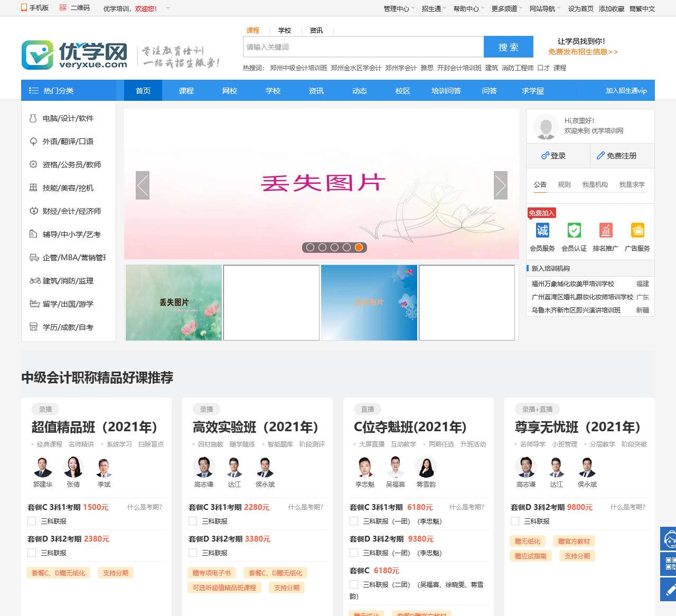This screenshot has width=676, height=616.
Task: Open the 广告服务 yellow icon
Action: click(637, 230)
